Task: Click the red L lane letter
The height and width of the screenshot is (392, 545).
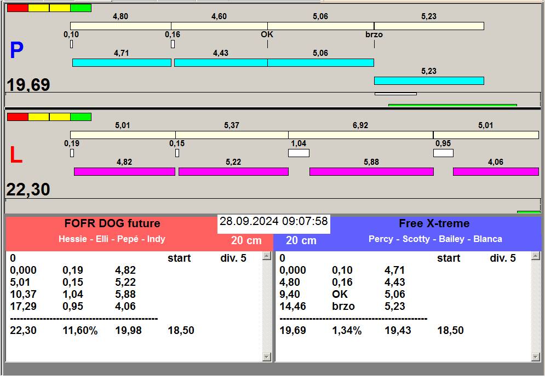Action: click(x=16, y=155)
